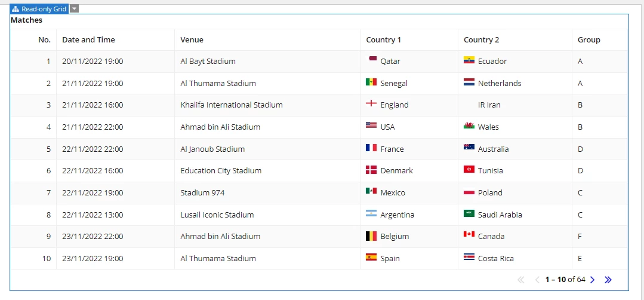The image size is (644, 300).
Task: Select the Read-only Grid label tab
Action: click(x=39, y=8)
